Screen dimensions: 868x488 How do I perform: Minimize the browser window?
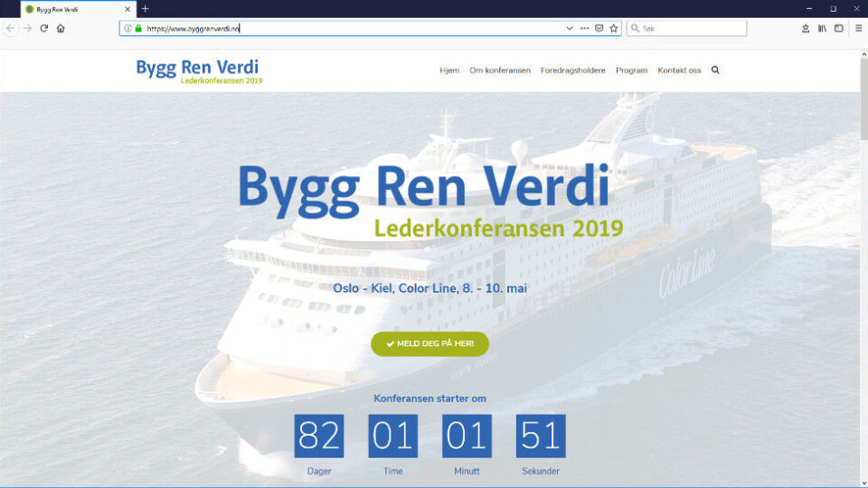[x=809, y=9]
